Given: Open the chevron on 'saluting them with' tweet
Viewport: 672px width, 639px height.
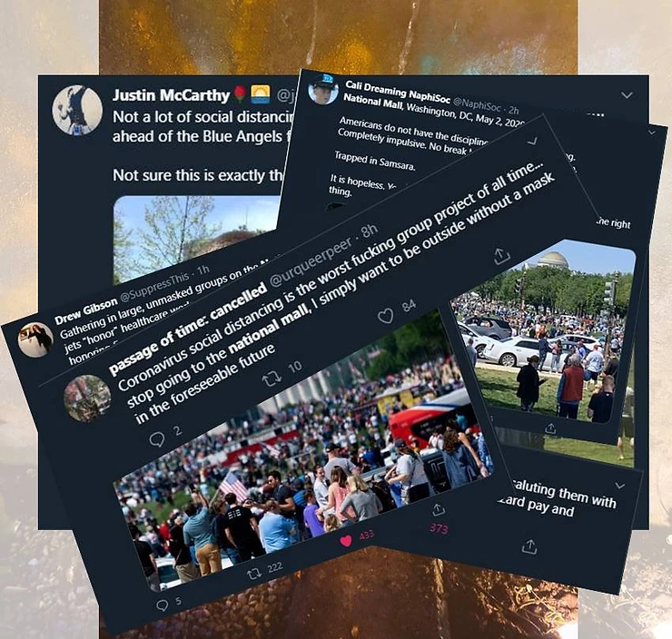Looking at the screenshot, I should [x=619, y=486].
